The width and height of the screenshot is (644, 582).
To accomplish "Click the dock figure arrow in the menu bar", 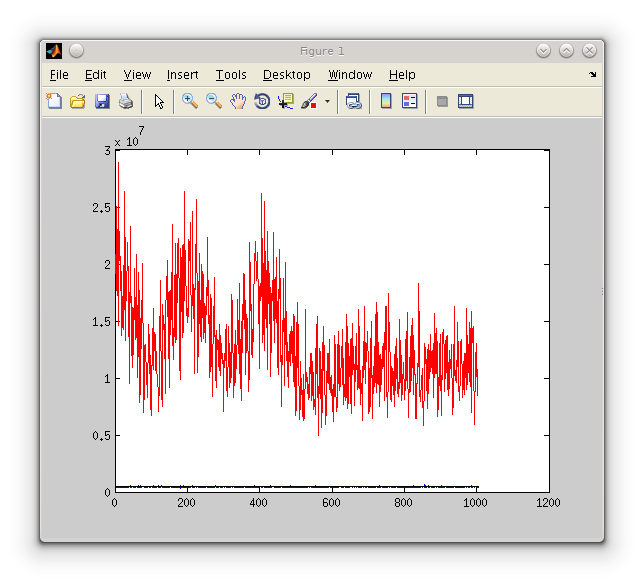I will tap(592, 75).
